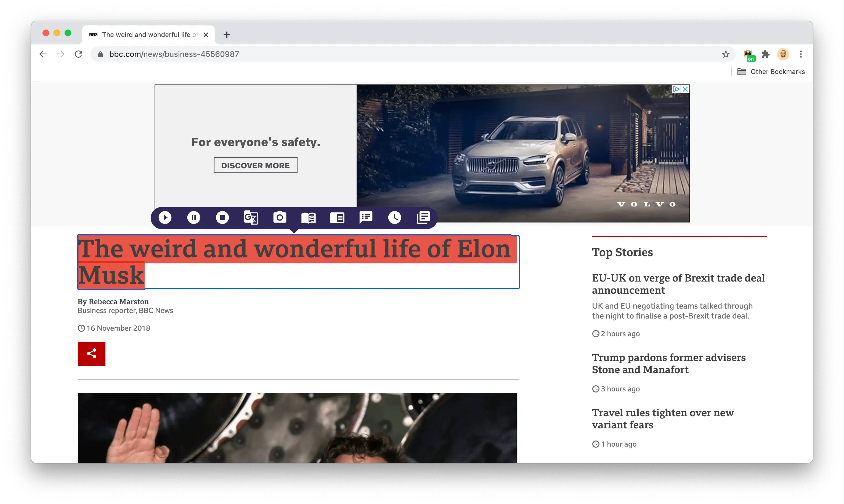Click the article lead photo
This screenshot has height=504, width=844.
[x=298, y=428]
